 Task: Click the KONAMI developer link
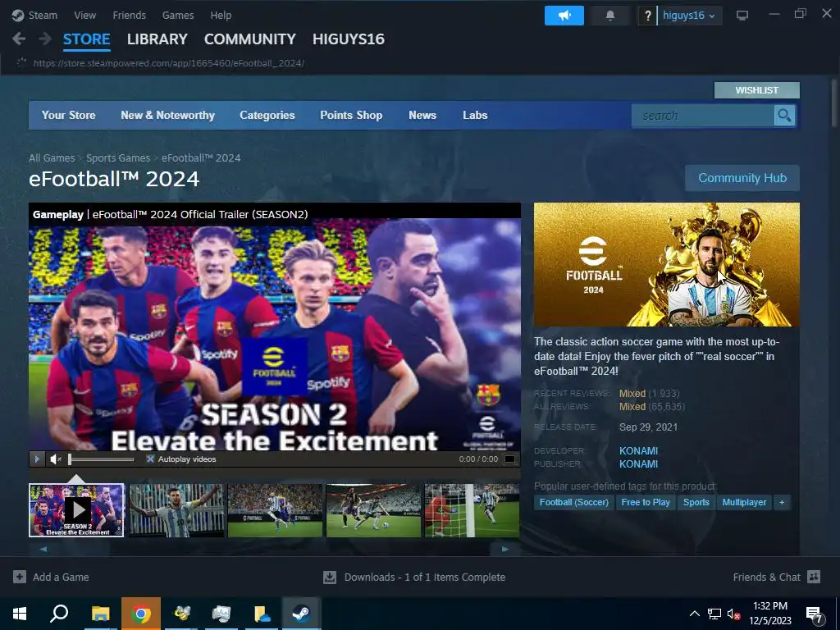[638, 451]
